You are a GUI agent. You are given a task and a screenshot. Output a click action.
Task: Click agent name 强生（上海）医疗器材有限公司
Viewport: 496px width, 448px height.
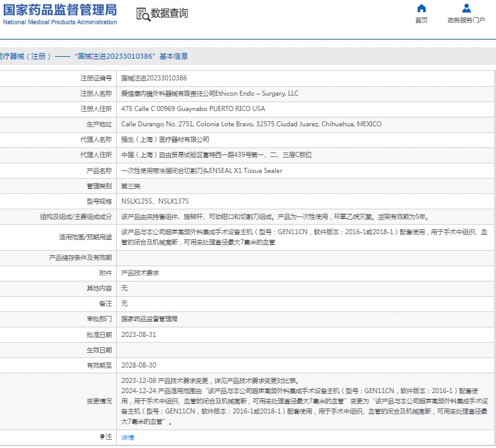[x=165, y=139]
